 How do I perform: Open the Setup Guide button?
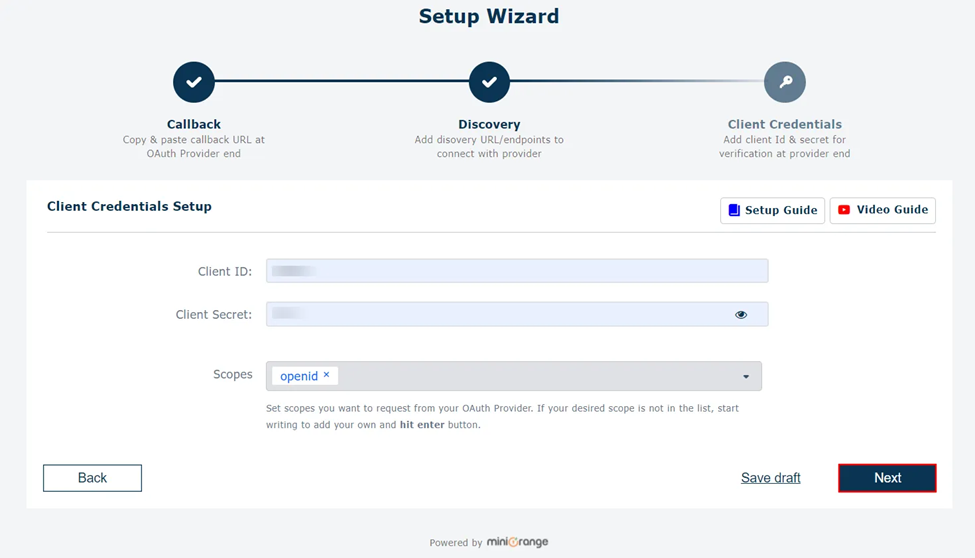pyautogui.click(x=772, y=210)
